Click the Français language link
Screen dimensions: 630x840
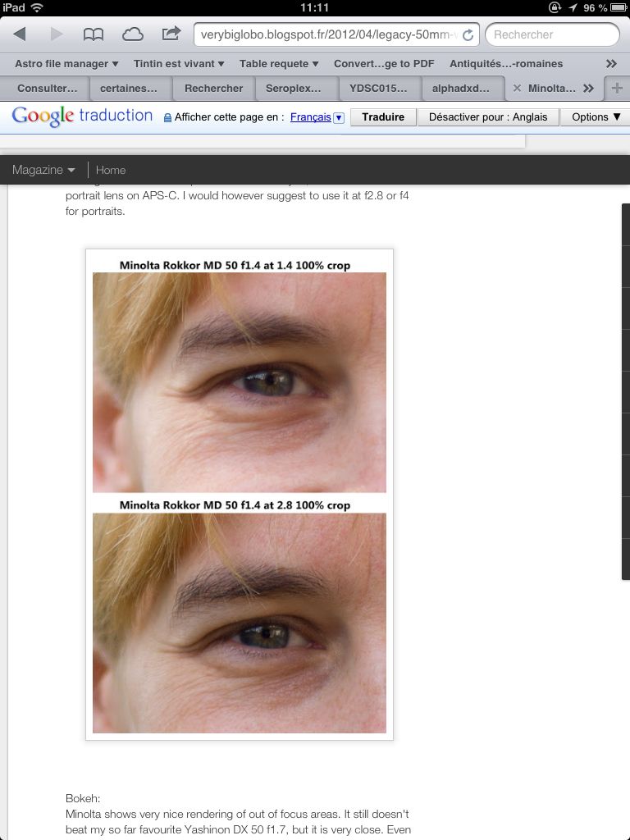pos(311,117)
